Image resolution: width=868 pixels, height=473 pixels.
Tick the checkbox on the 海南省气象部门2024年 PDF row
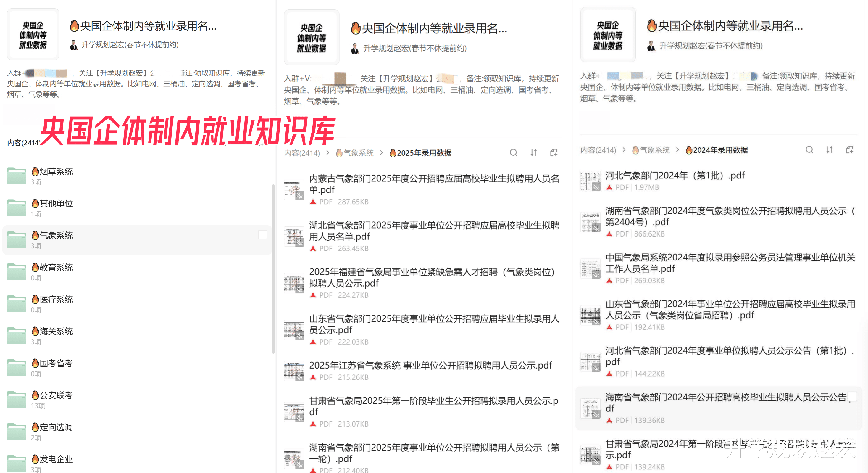[853, 396]
